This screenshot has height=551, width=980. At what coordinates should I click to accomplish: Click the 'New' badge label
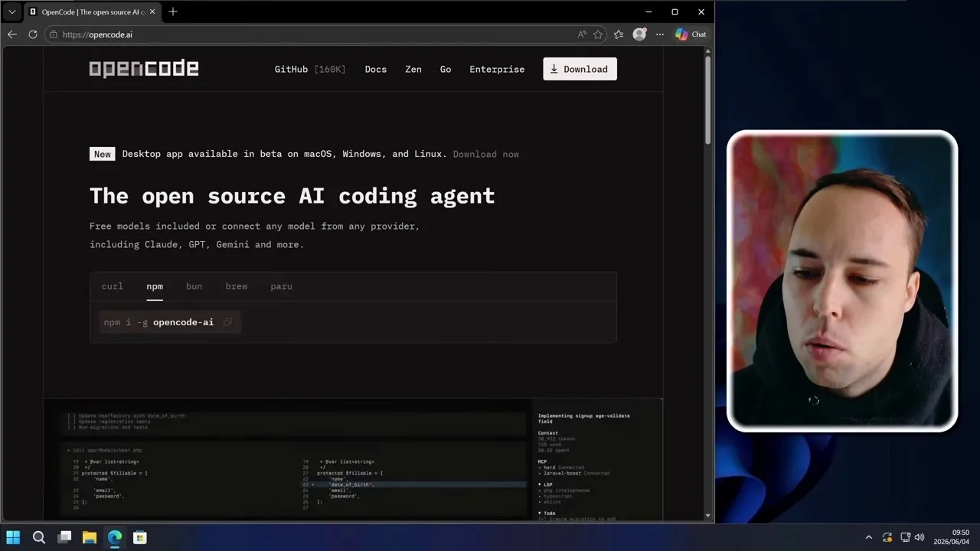pos(103,154)
